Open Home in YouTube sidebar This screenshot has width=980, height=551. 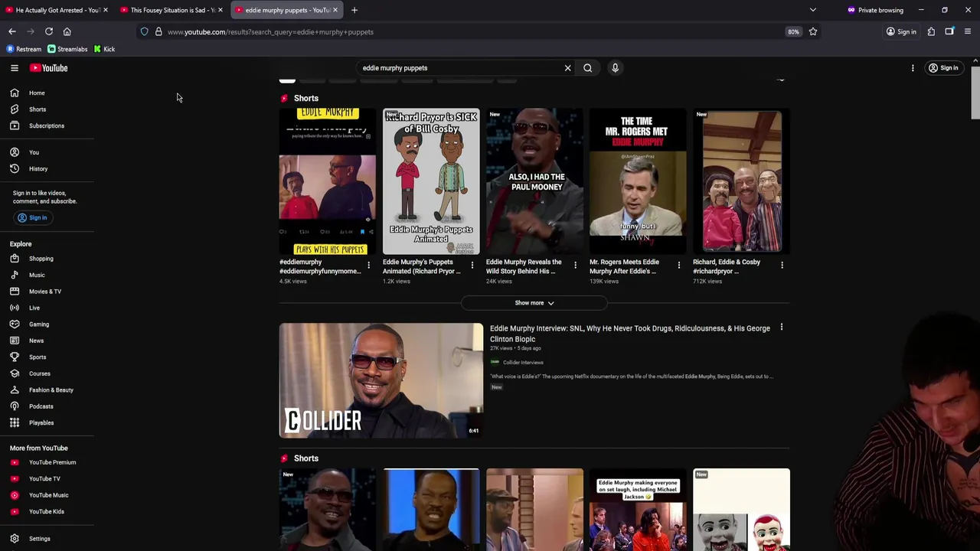37,93
